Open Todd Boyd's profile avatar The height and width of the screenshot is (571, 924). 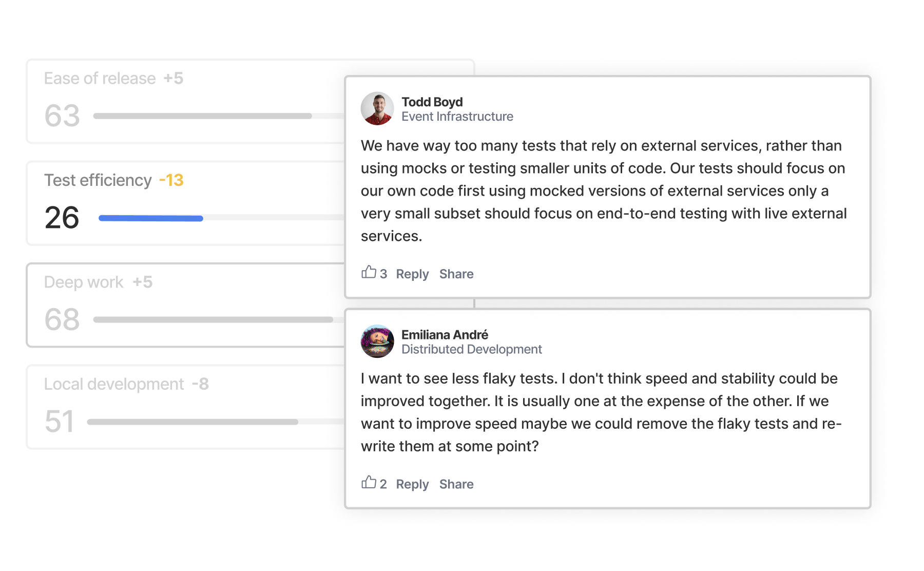tap(377, 108)
